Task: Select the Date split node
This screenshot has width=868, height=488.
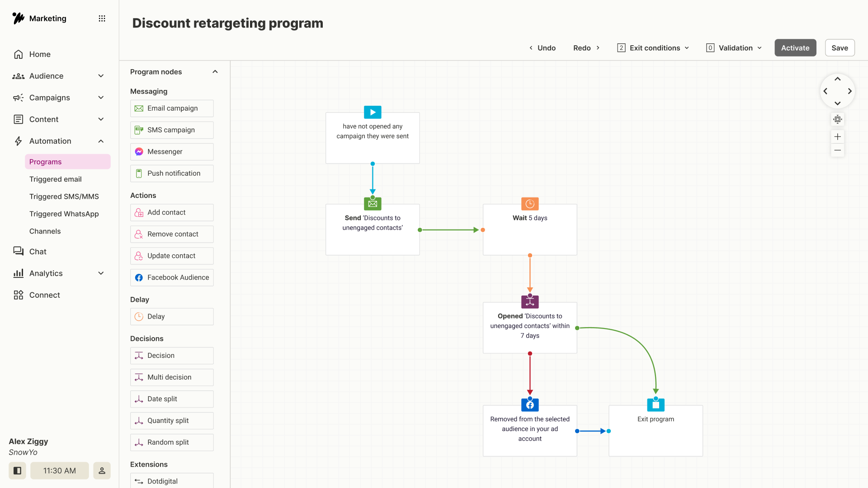Action: (x=172, y=399)
